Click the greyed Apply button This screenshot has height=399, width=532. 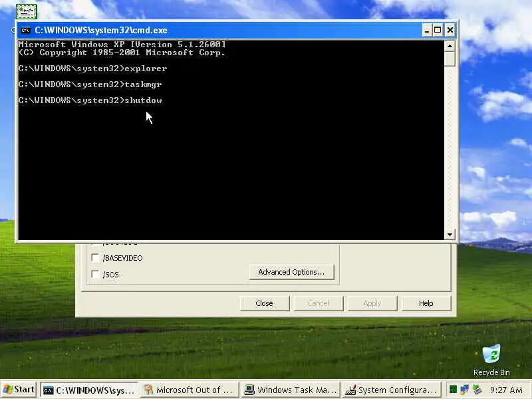point(372,303)
